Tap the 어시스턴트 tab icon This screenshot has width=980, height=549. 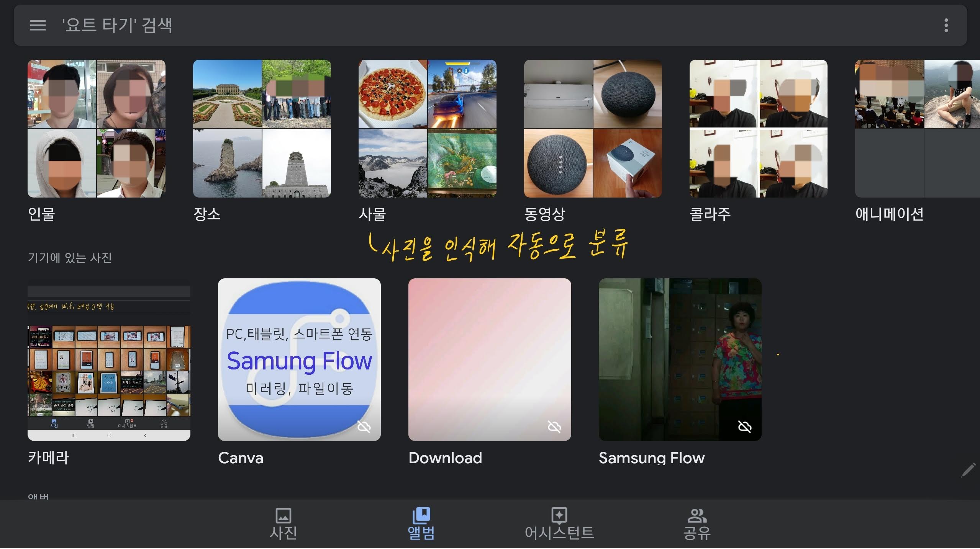pos(559,515)
